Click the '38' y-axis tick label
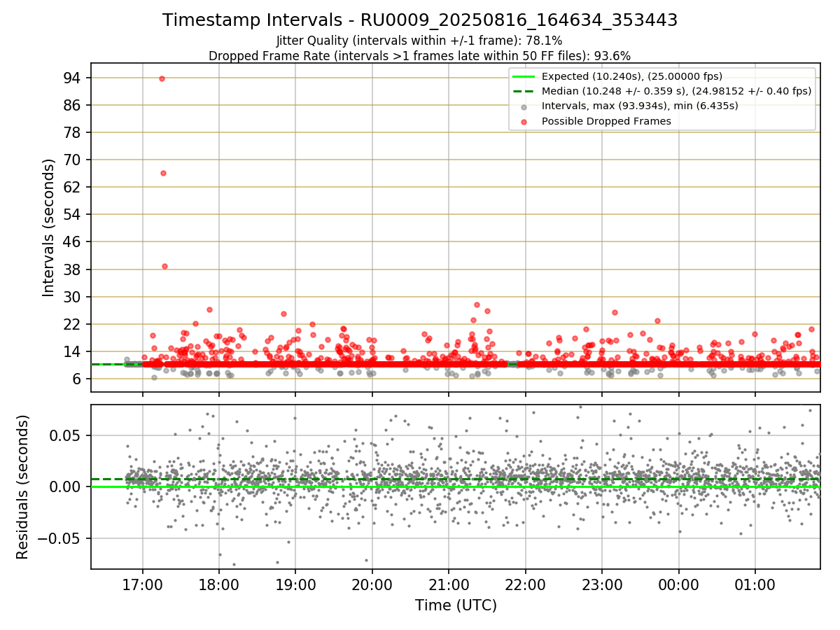The image size is (840, 630). point(73,269)
